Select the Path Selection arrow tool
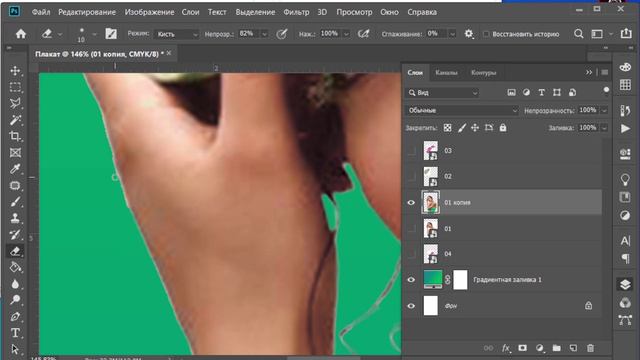The height and width of the screenshot is (360, 640). pos(15,349)
